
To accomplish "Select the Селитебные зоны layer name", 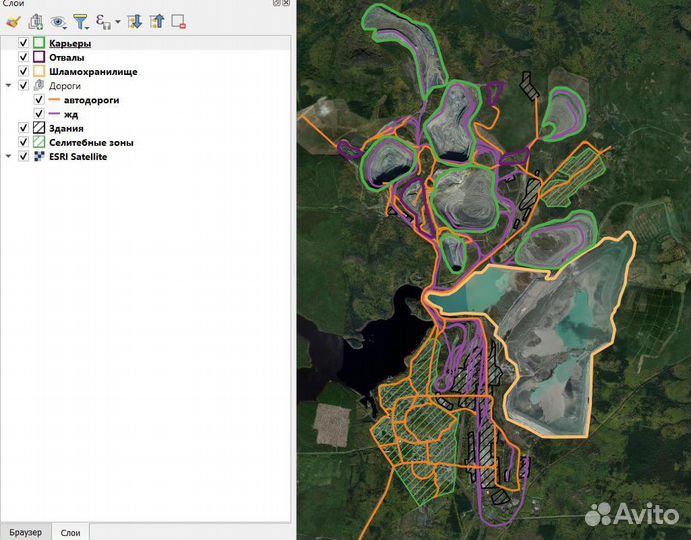I will coord(91,142).
